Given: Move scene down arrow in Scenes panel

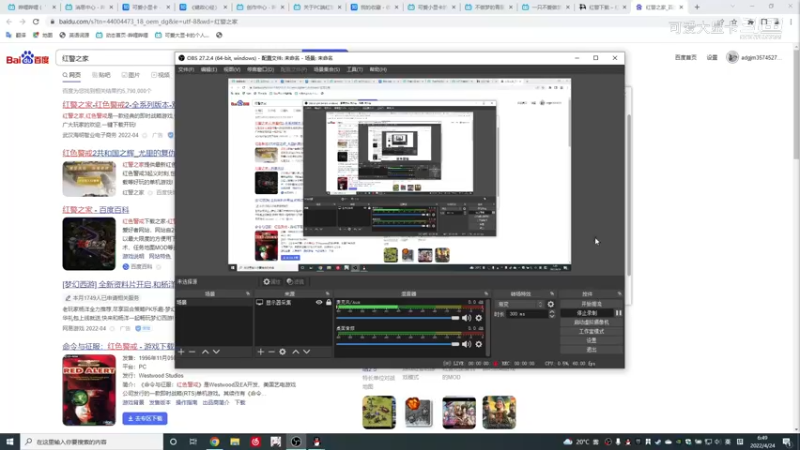Looking at the screenshot, I should (x=216, y=352).
